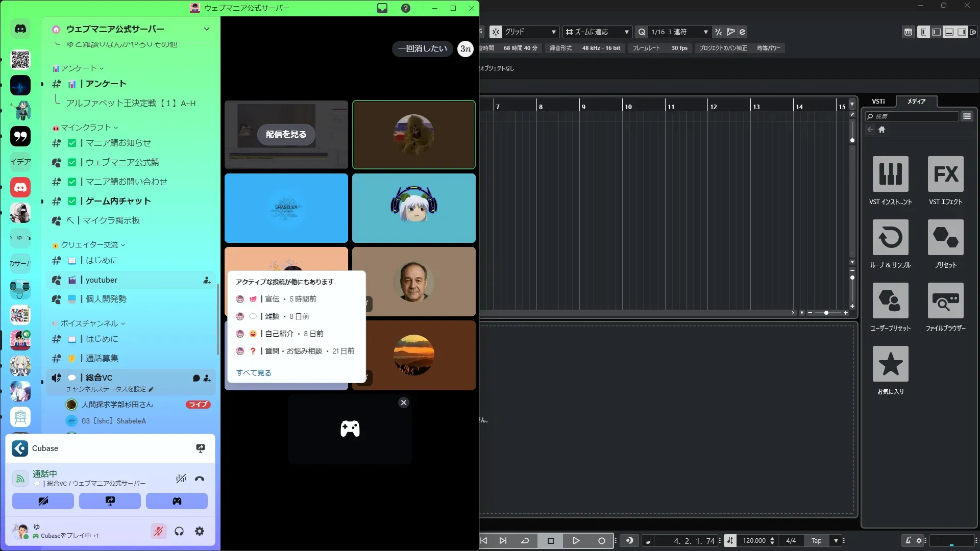Unmute the microphone in Discord
The height and width of the screenshot is (551, 980).
(159, 531)
